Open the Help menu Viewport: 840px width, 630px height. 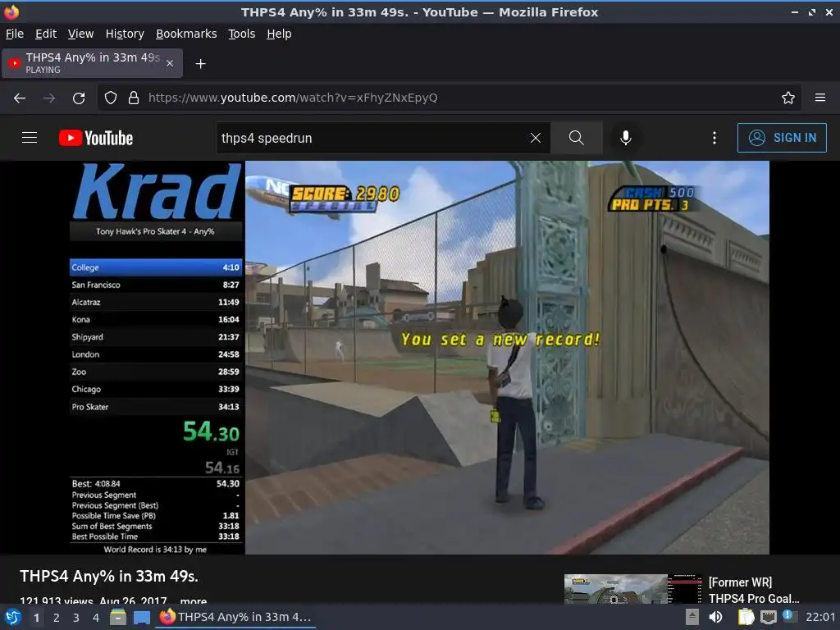point(279,34)
